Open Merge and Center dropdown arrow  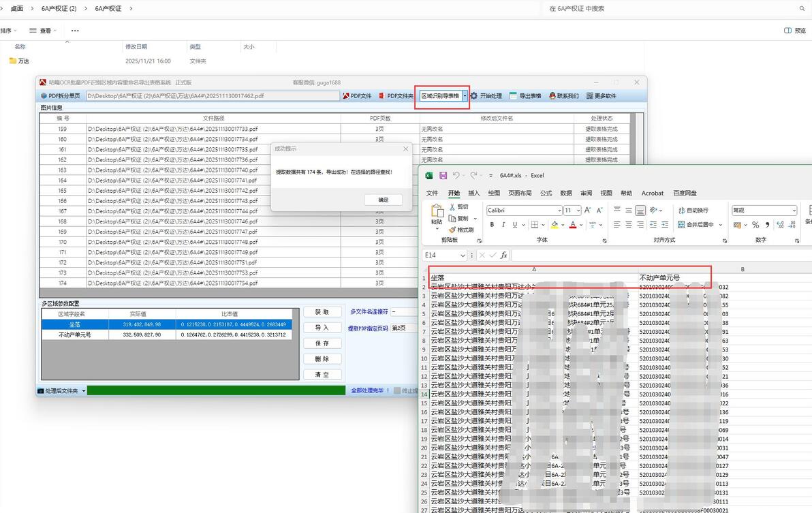(721, 226)
